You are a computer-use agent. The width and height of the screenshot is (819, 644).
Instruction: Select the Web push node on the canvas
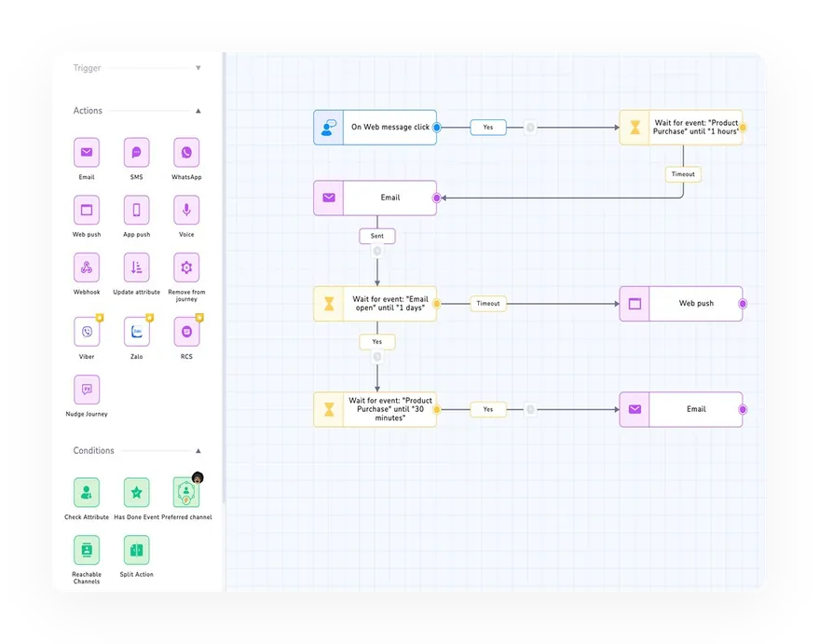click(681, 304)
